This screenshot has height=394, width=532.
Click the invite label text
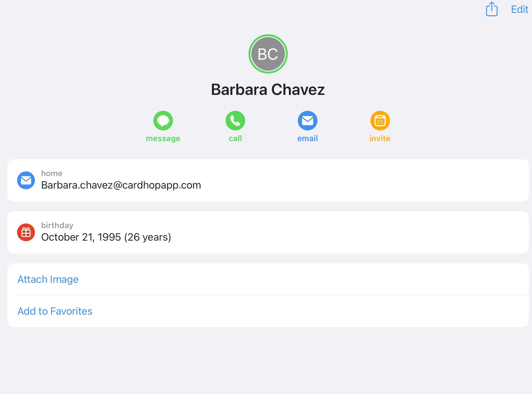pyautogui.click(x=380, y=138)
